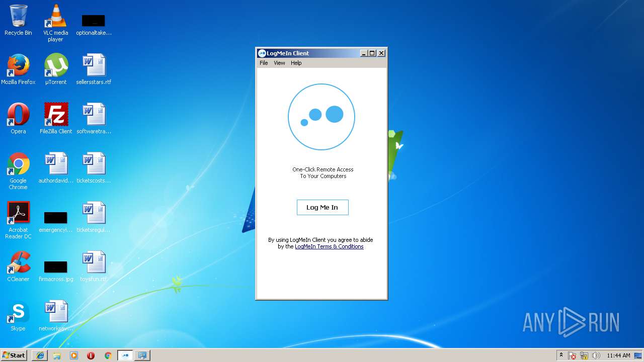Select the authordavid document icon

pos(56,168)
